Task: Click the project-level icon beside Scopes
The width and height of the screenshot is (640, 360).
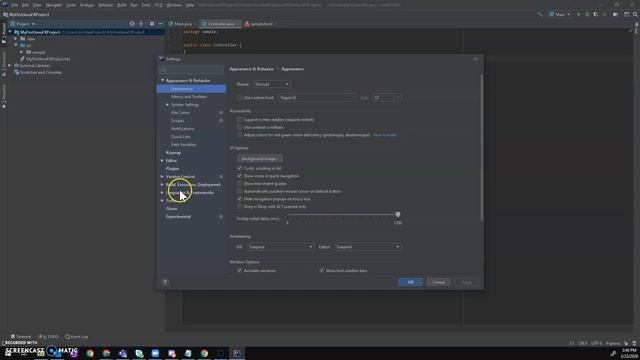Action: pos(221,121)
